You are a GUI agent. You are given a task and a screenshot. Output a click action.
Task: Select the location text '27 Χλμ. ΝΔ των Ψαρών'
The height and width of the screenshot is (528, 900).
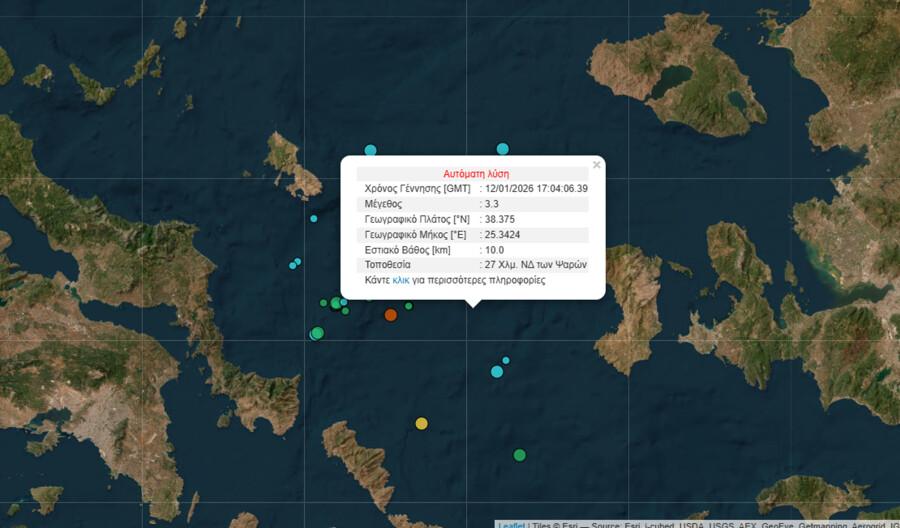(536, 265)
